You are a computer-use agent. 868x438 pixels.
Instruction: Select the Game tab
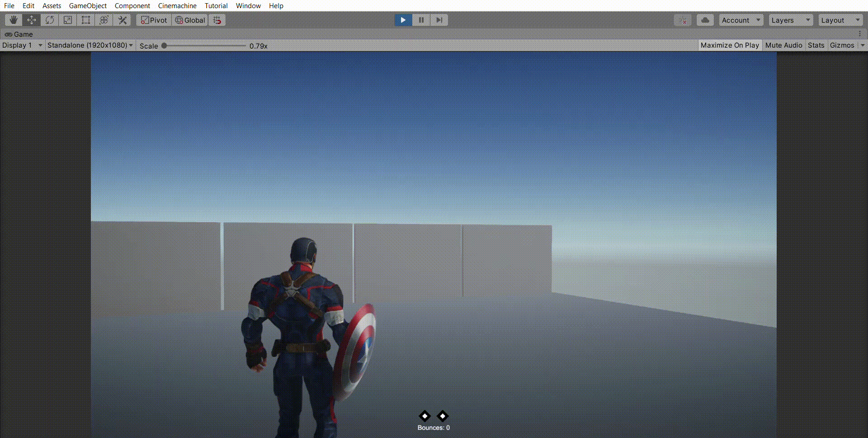click(19, 34)
